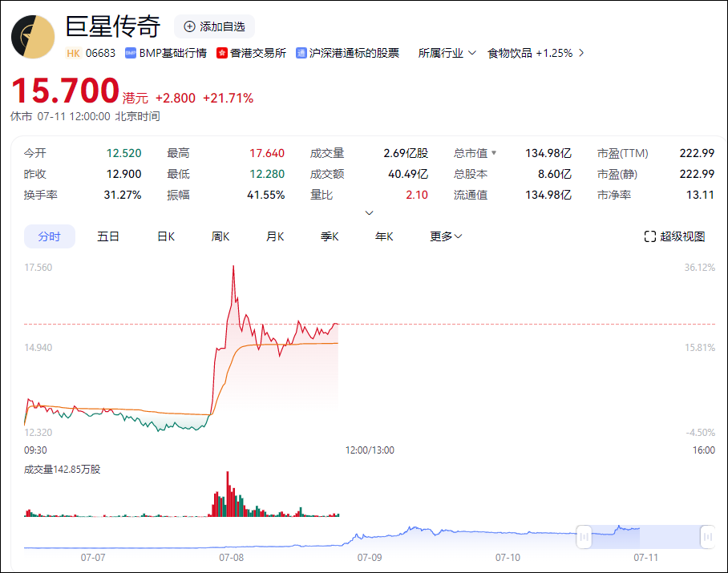Select the 年K chart tab

pyautogui.click(x=384, y=236)
